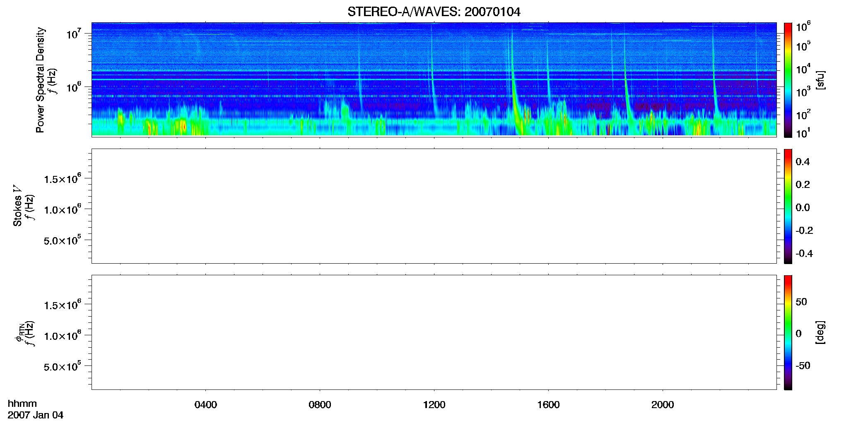This screenshot has width=868, height=447.
Task: Click the power spectral density colorbar
Action: click(x=788, y=80)
